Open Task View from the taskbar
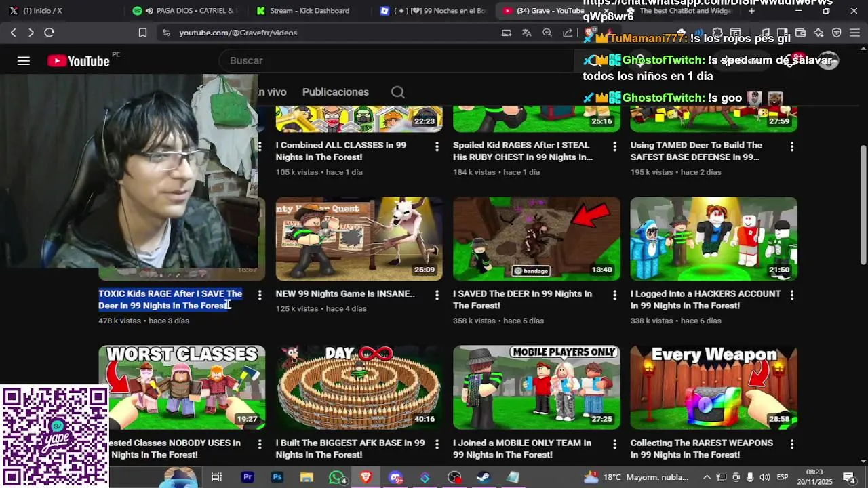868x488 pixels. [217, 477]
